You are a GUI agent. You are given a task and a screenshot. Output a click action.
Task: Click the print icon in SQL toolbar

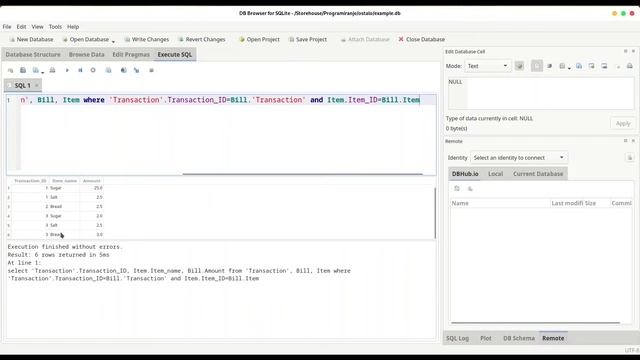pyautogui.click(x=52, y=70)
